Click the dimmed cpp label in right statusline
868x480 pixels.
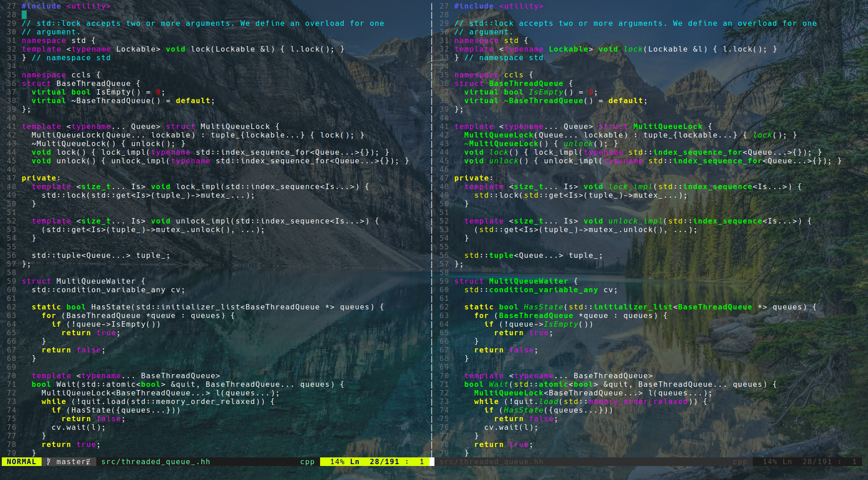pyautogui.click(x=740, y=461)
